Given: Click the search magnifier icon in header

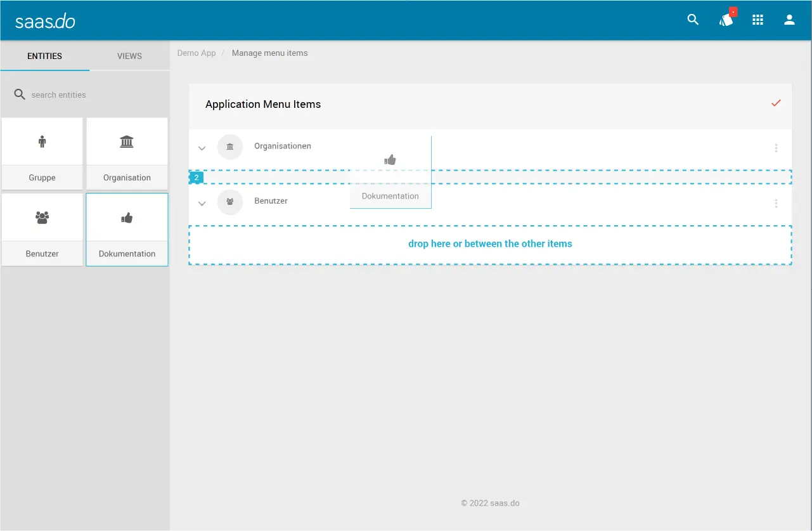Looking at the screenshot, I should (693, 20).
